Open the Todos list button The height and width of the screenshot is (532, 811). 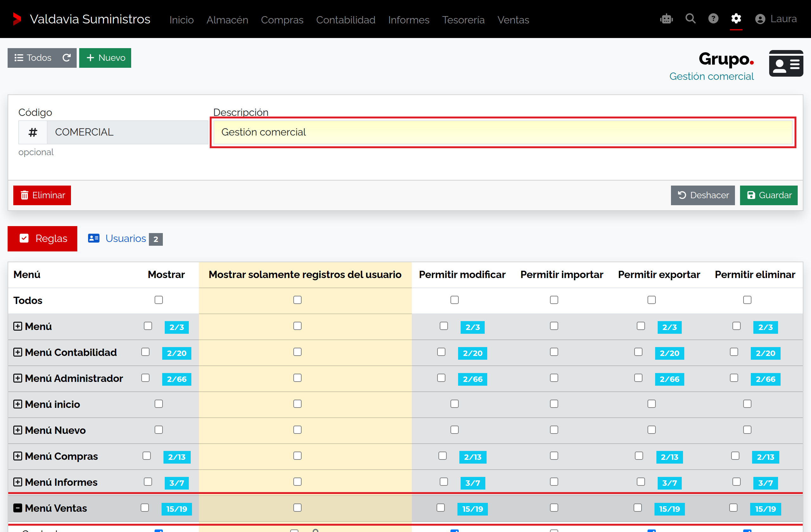tap(33, 58)
